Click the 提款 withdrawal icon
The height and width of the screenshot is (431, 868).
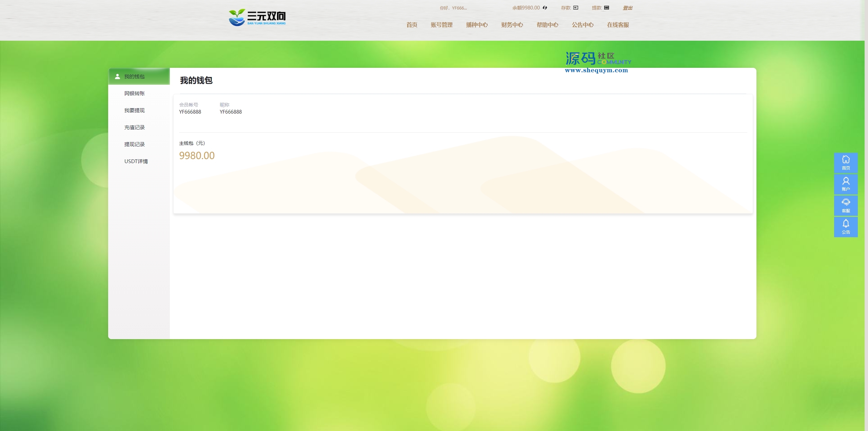(607, 8)
